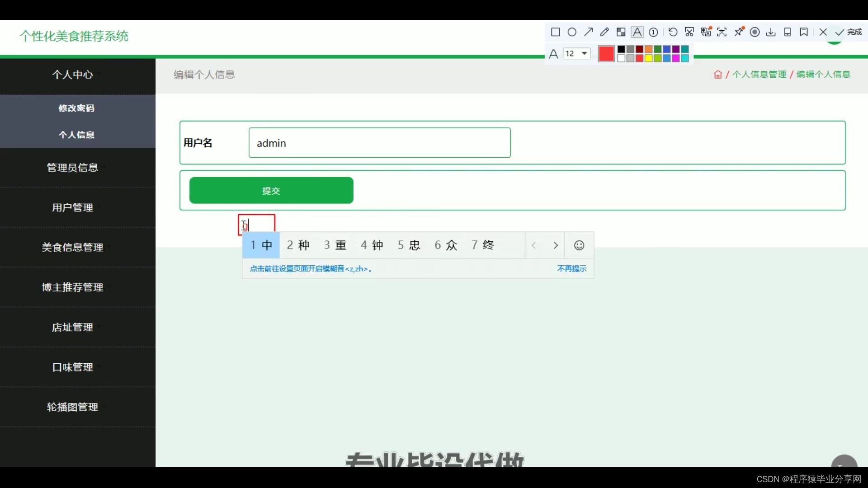Image resolution: width=868 pixels, height=488 pixels.
Task: Select the pencil drawing tool
Action: 604,32
